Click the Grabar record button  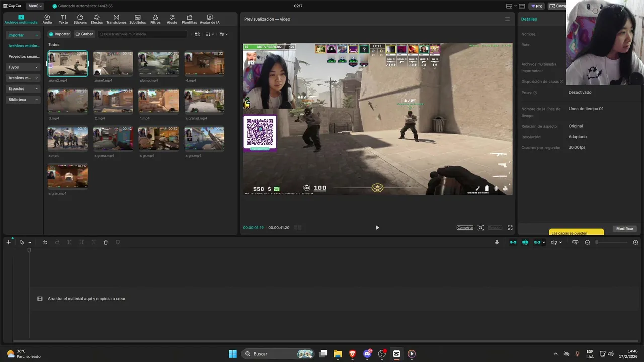[x=85, y=34]
